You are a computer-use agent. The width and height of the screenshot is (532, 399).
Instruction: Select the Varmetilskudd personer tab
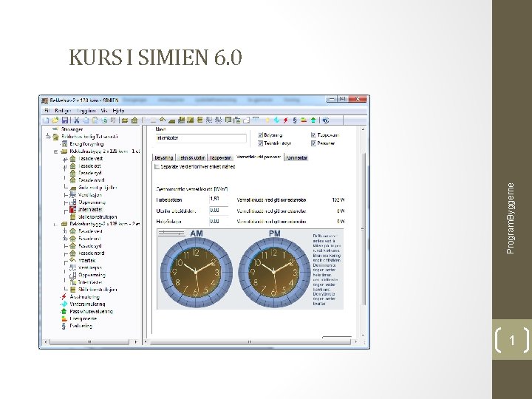[259, 157]
